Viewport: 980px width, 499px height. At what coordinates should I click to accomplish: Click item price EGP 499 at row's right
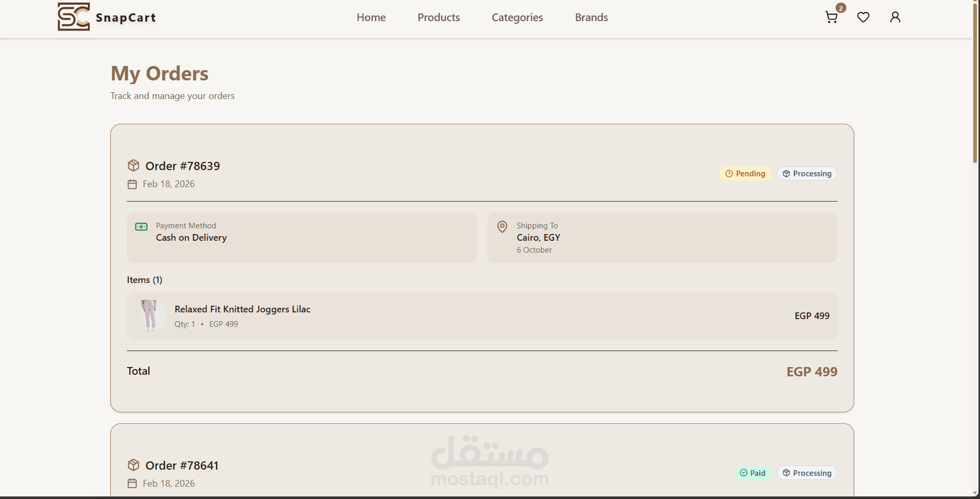pyautogui.click(x=812, y=316)
